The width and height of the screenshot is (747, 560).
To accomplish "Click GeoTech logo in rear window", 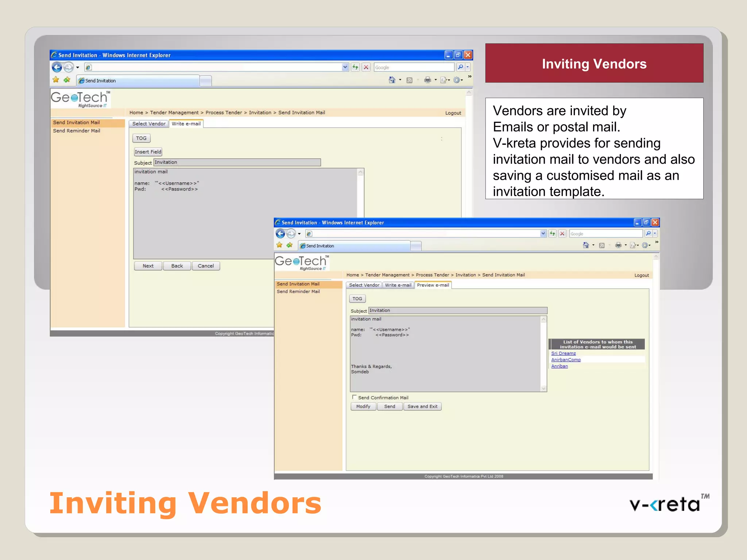I will (x=81, y=99).
